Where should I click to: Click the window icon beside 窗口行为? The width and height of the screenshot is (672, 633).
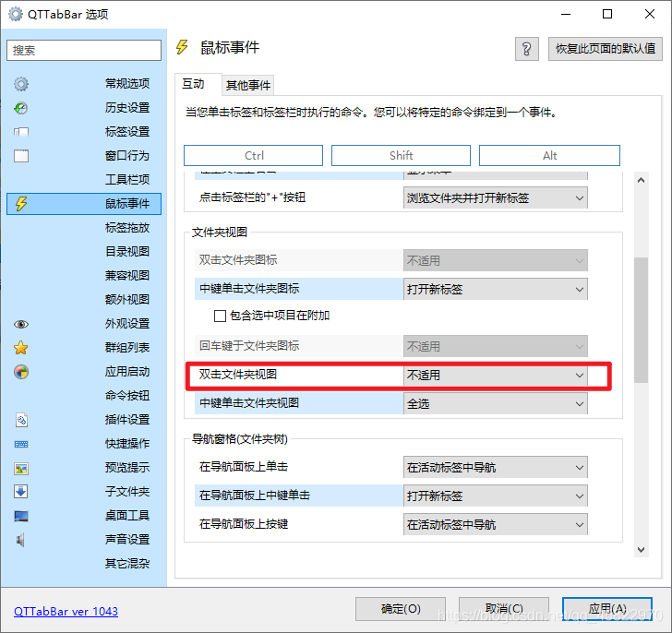click(21, 156)
